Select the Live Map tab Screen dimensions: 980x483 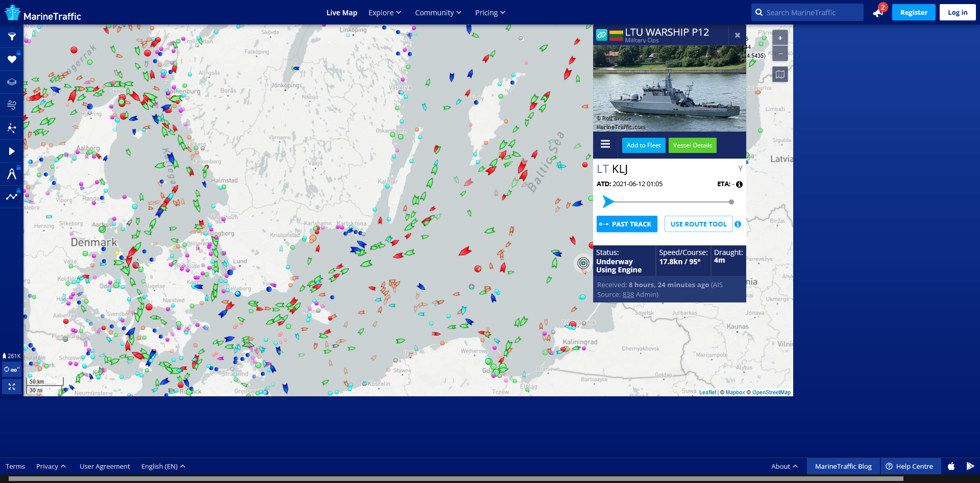pyautogui.click(x=341, y=13)
